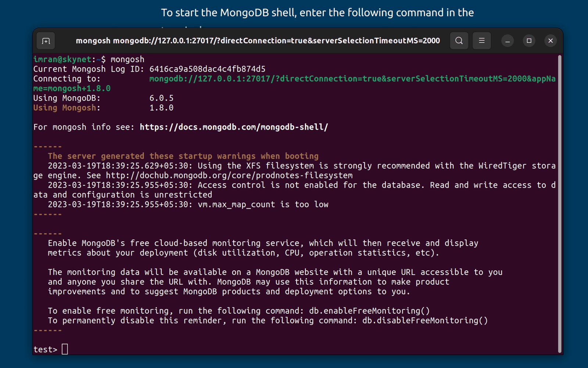Click the terminal search icon

459,41
